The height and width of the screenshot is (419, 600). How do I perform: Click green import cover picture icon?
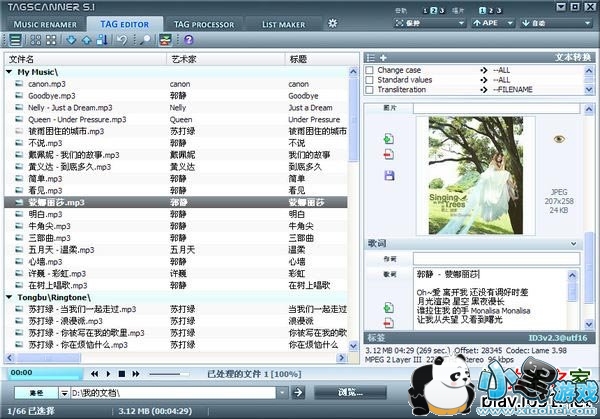pyautogui.click(x=389, y=139)
